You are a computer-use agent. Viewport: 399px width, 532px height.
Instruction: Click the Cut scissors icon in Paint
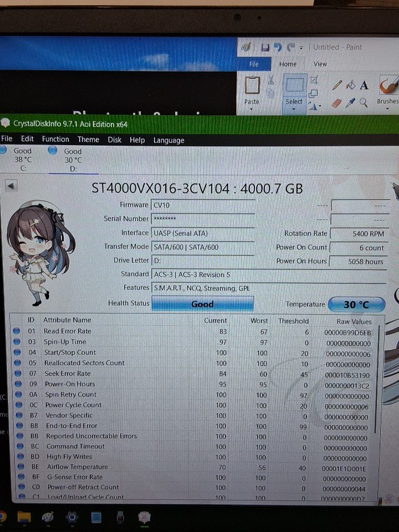(x=271, y=80)
